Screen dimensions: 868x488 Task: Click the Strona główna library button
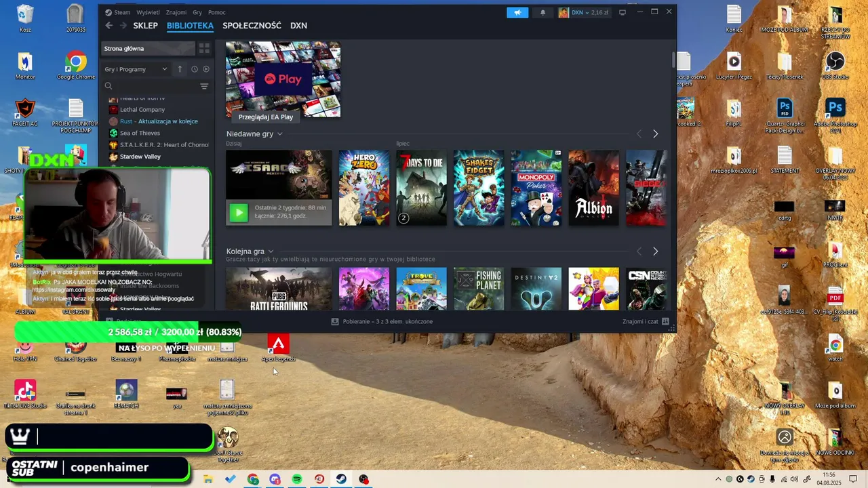pyautogui.click(x=148, y=48)
